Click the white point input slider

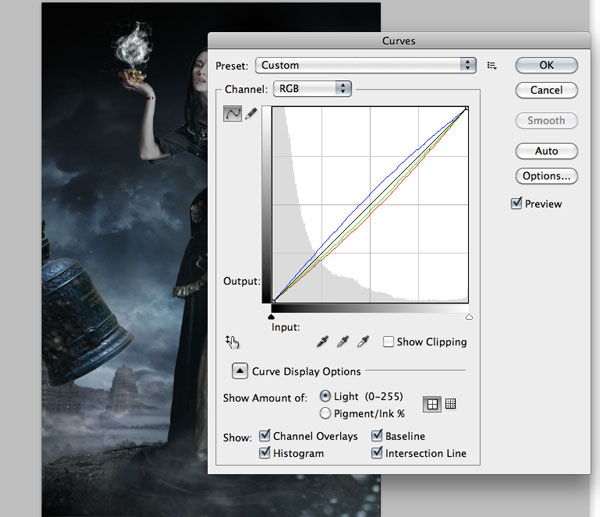coord(469,316)
